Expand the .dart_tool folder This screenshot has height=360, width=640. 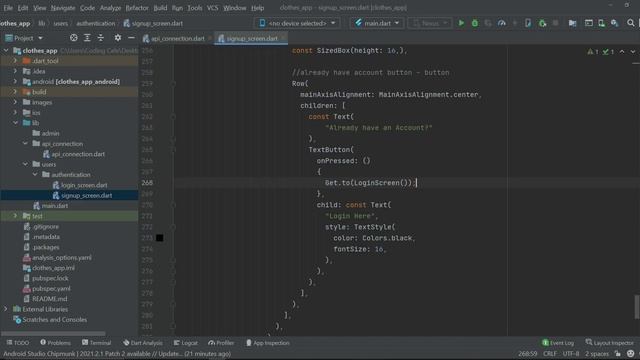coord(16,61)
